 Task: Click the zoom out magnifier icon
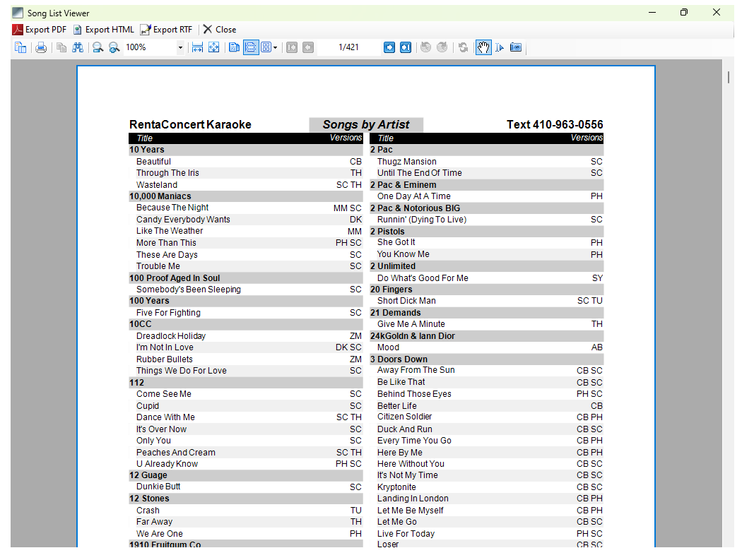coord(98,47)
